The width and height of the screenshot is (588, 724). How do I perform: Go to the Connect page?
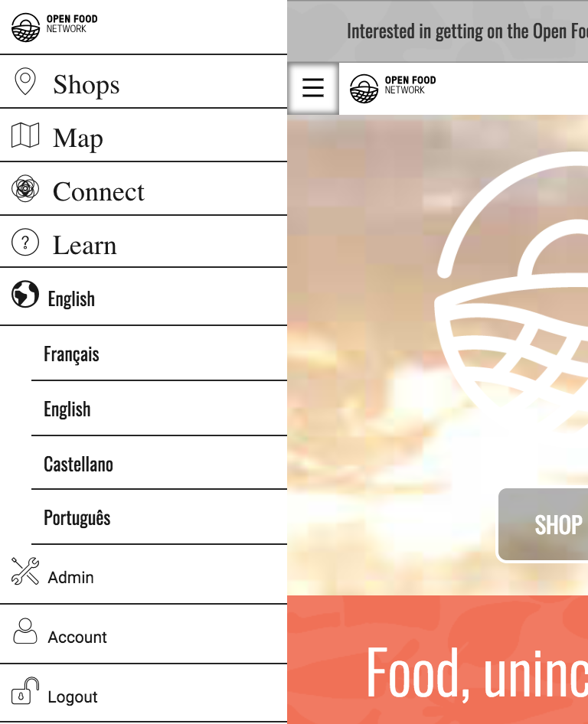[x=143, y=189]
